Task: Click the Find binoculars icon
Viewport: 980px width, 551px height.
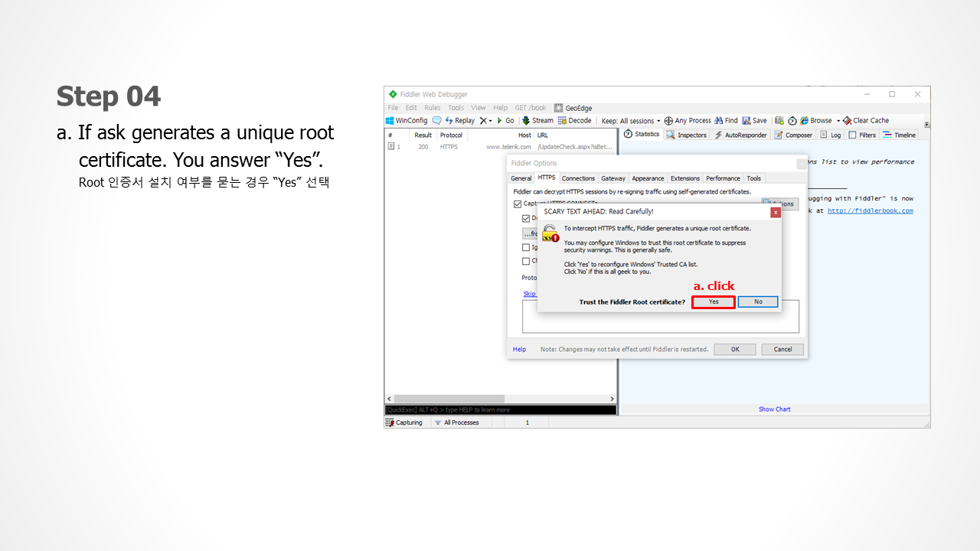Action: [718, 121]
